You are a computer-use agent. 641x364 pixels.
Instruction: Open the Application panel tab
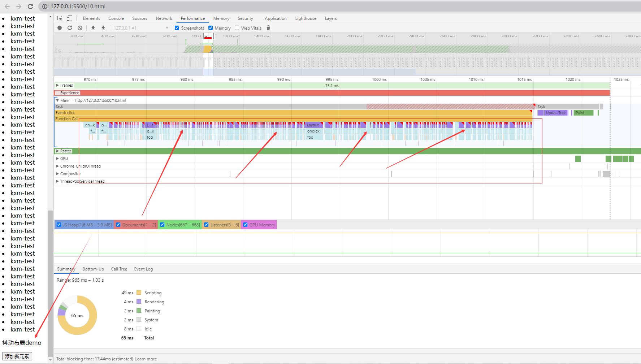[276, 18]
